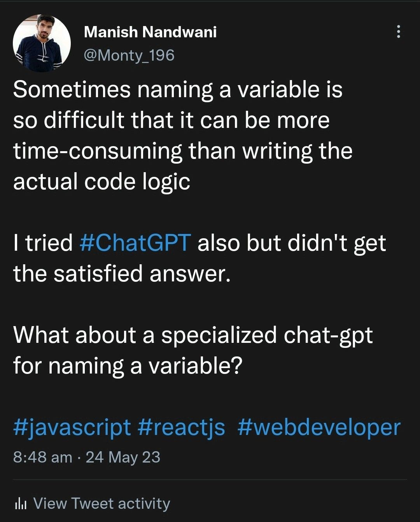The height and width of the screenshot is (522, 420).
Task: Click the text "for naming a variable?"
Action: [128, 366]
